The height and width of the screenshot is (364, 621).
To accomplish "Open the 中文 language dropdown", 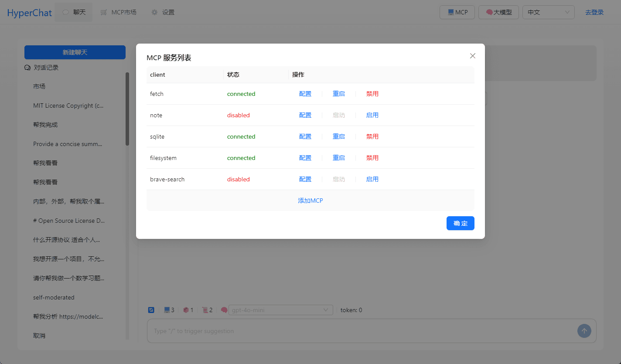I will click(x=549, y=12).
